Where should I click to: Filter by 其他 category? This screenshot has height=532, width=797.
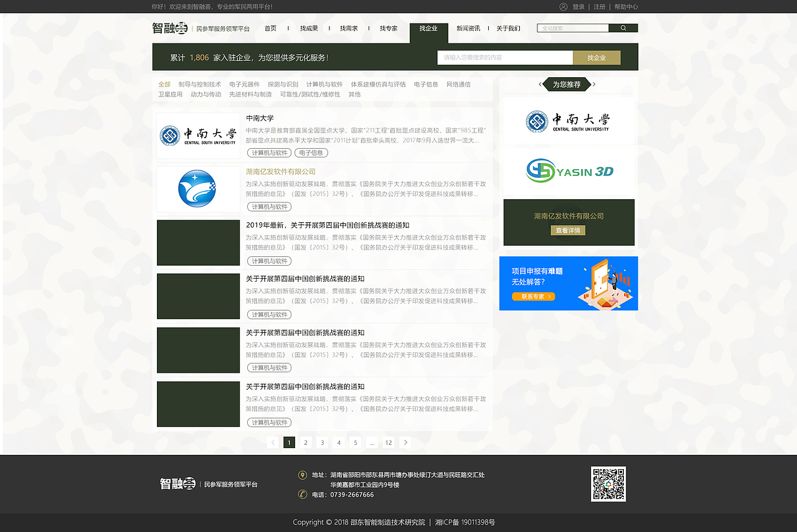tap(354, 95)
